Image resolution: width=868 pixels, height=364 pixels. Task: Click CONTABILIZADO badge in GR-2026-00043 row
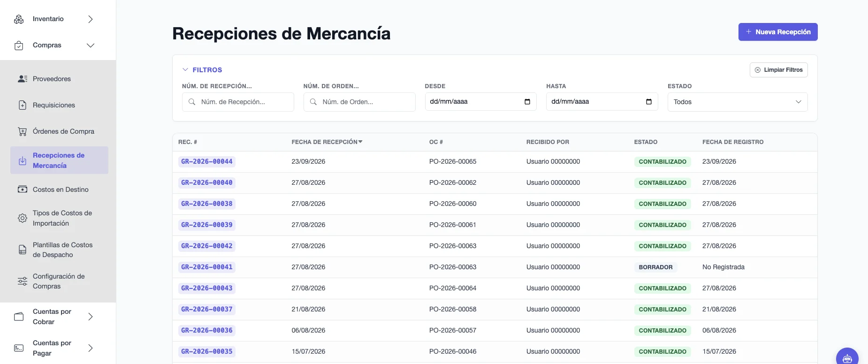pos(662,288)
